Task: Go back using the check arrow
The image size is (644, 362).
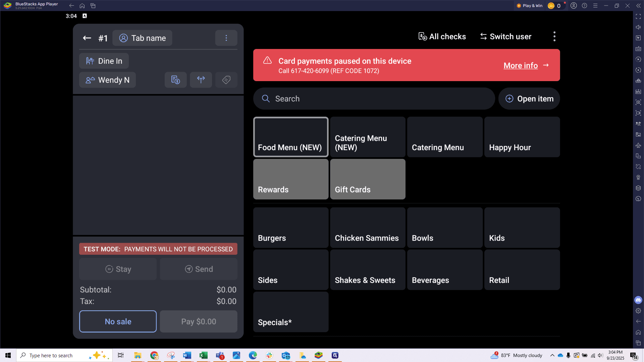Action: [x=87, y=38]
